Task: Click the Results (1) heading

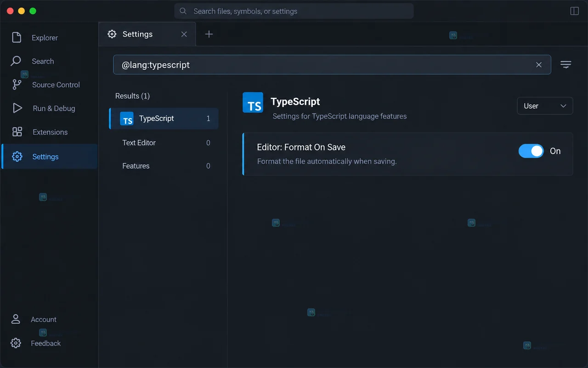Action: point(132,96)
